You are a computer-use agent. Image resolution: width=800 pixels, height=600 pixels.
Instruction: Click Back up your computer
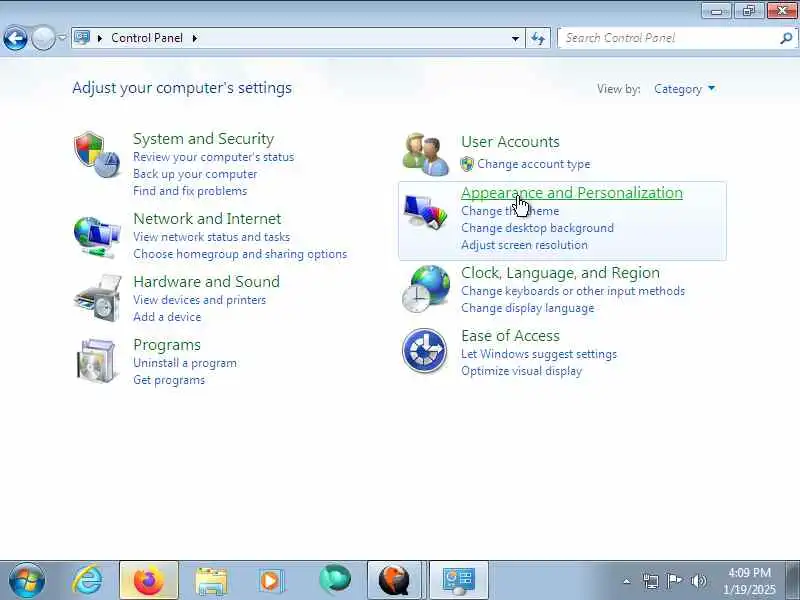click(195, 174)
